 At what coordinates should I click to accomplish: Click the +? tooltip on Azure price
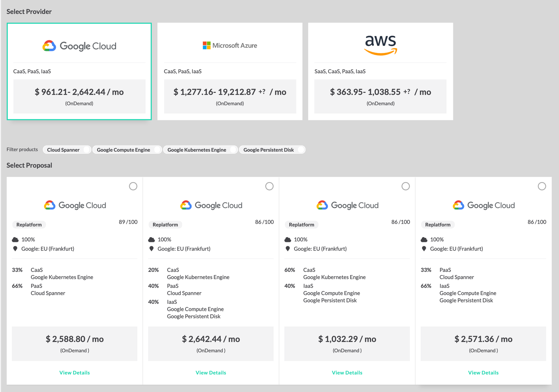coord(262,91)
